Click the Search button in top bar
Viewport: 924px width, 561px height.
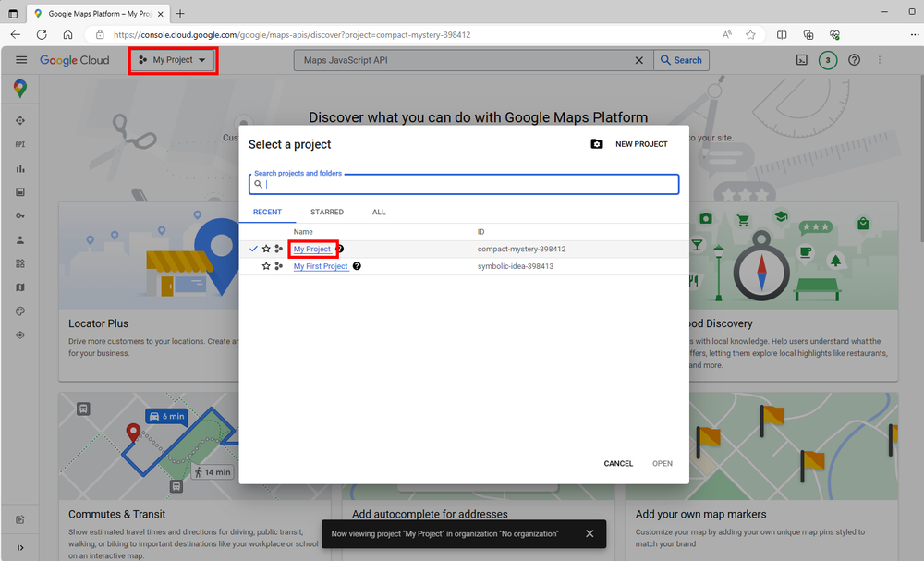pyautogui.click(x=681, y=60)
